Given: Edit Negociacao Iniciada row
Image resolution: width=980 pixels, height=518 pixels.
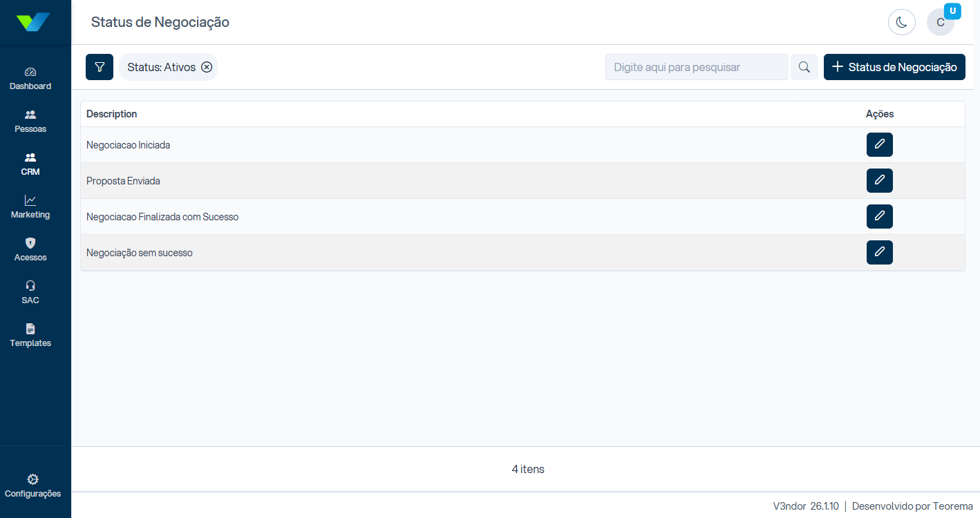Looking at the screenshot, I should click(880, 144).
